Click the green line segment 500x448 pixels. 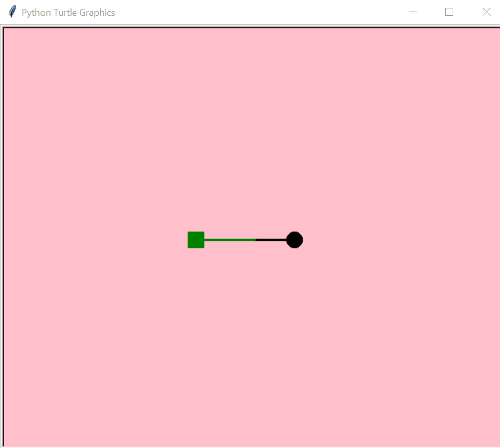pyautogui.click(x=230, y=240)
